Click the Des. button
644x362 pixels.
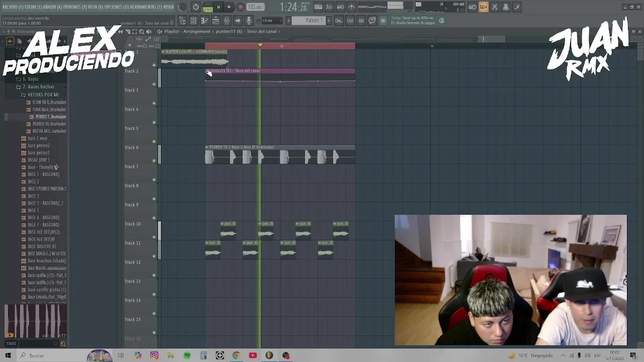click(339, 21)
